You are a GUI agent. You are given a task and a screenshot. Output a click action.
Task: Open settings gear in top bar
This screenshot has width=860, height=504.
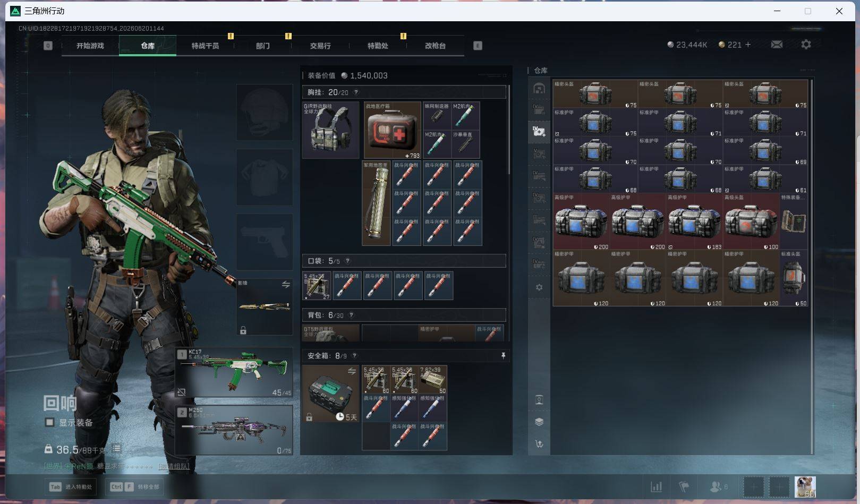(806, 45)
